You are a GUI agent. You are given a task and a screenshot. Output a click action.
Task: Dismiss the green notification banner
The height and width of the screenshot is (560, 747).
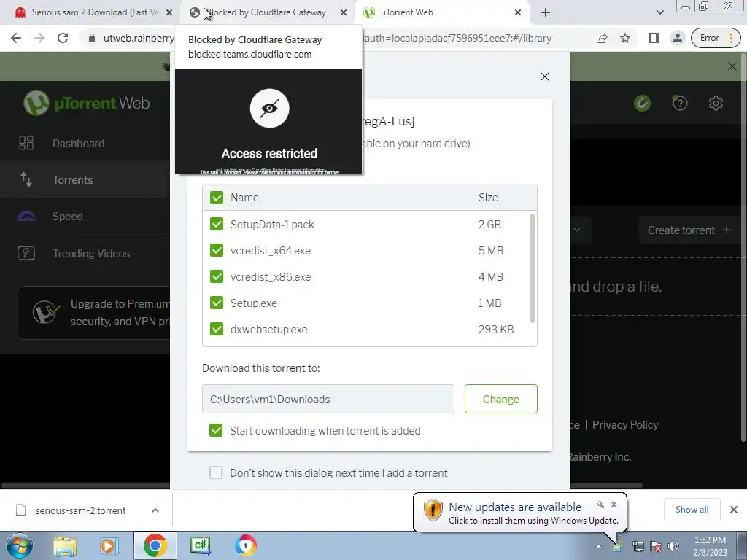(732, 66)
